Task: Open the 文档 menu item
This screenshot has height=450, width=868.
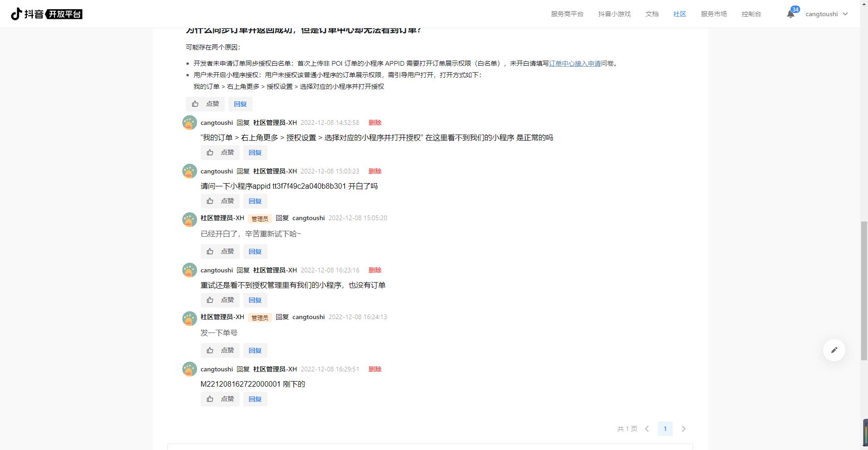Action: pyautogui.click(x=652, y=14)
